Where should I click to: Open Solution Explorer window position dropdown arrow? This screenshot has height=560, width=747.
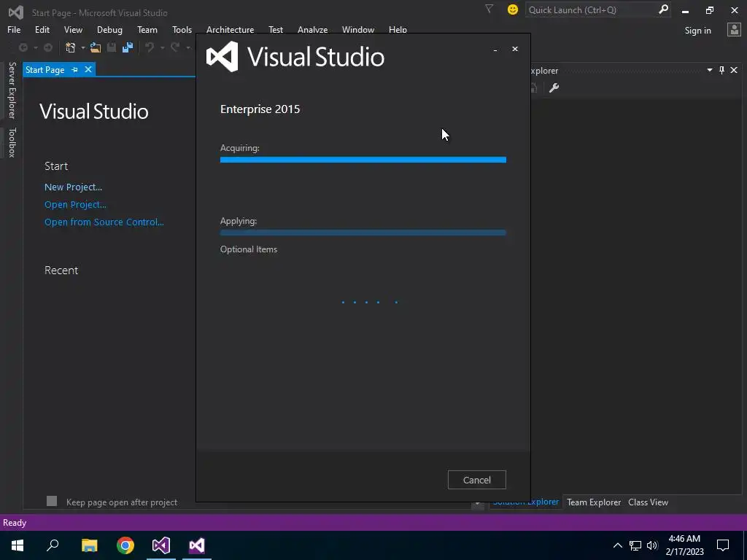(709, 70)
